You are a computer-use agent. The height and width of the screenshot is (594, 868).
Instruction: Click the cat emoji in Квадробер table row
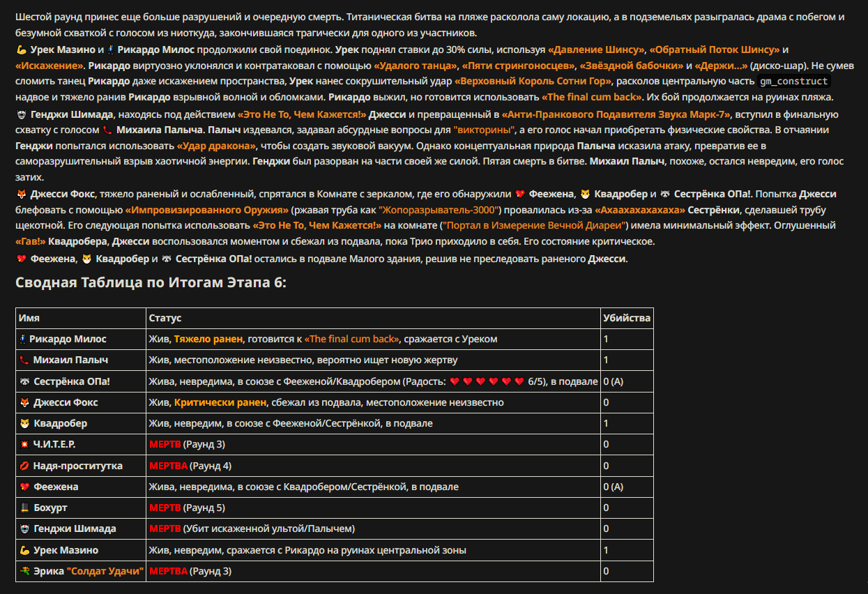24,423
